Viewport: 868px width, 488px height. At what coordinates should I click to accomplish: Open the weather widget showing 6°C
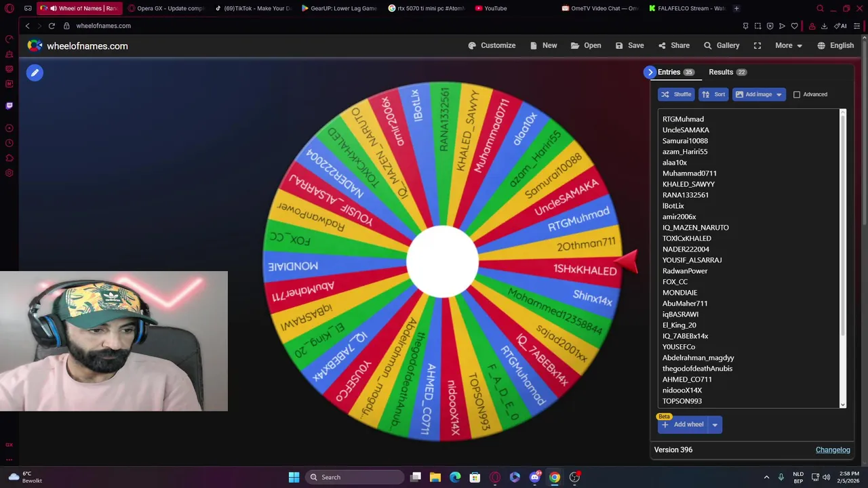[25, 477]
